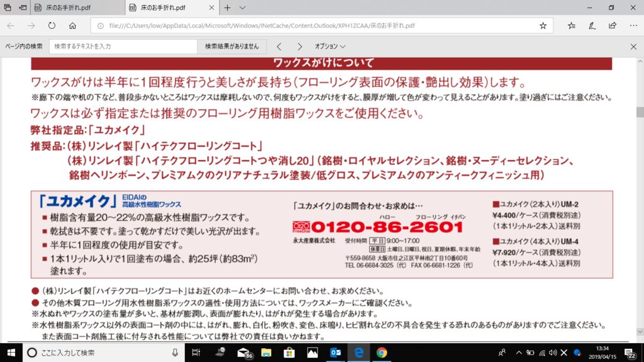Click the page vertical scrollbar thumb
The height and width of the screenshot is (362, 644).
click(640, 112)
